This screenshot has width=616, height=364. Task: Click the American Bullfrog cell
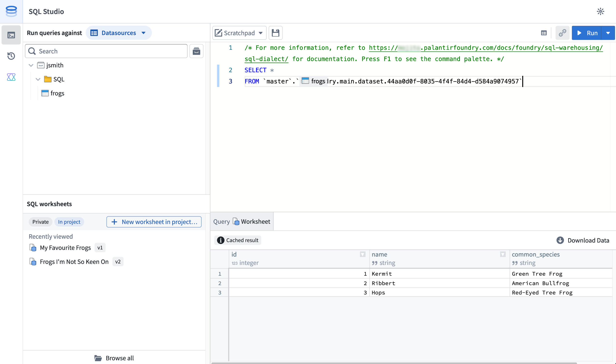coord(561,283)
